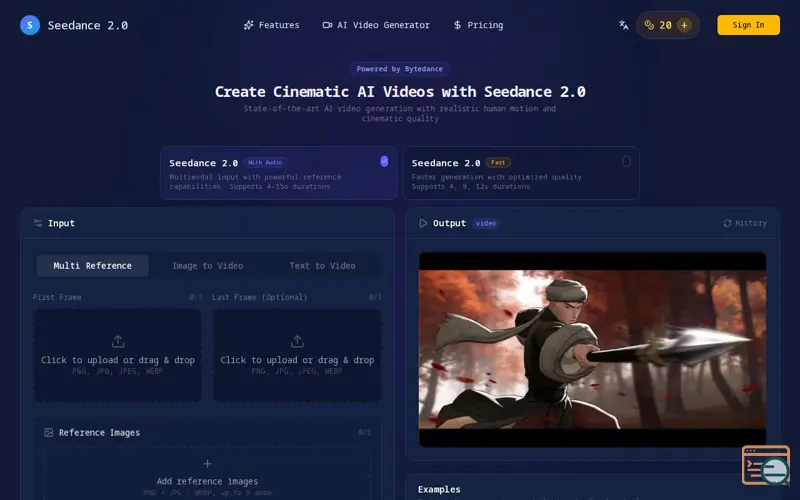
Task: Click the Pricing dollar icon
Action: pyautogui.click(x=457, y=25)
